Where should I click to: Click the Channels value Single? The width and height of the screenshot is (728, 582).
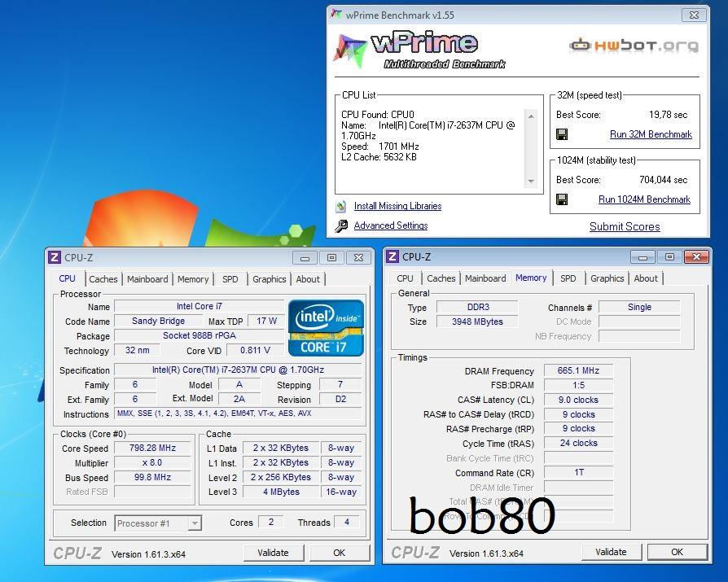click(639, 307)
